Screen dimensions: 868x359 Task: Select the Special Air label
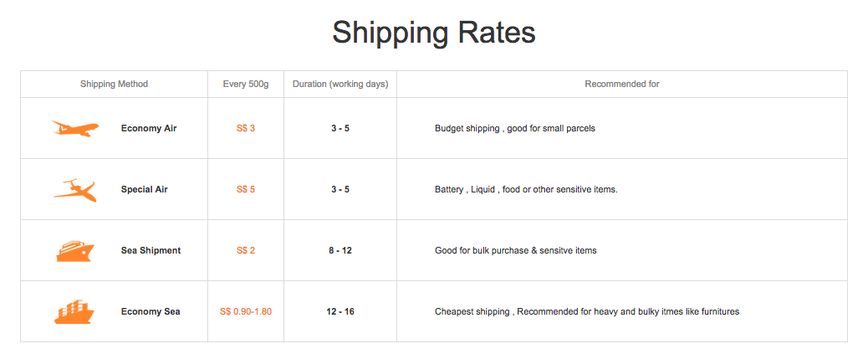click(x=144, y=190)
